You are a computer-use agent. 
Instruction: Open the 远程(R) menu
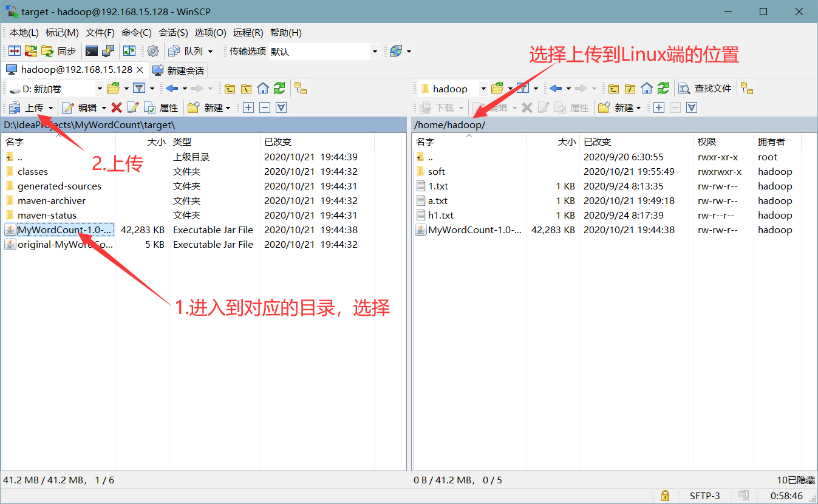(x=248, y=33)
